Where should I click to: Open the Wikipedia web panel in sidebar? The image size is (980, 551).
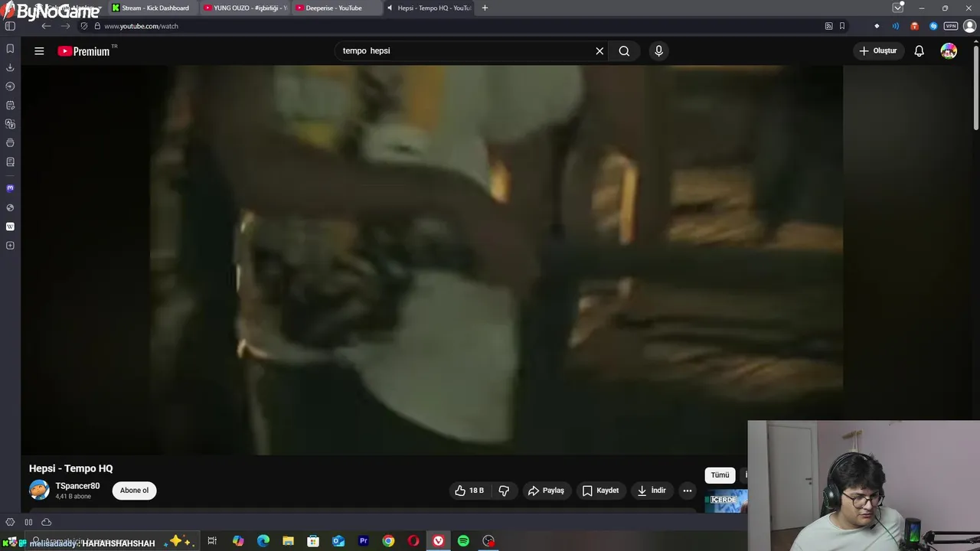10,227
